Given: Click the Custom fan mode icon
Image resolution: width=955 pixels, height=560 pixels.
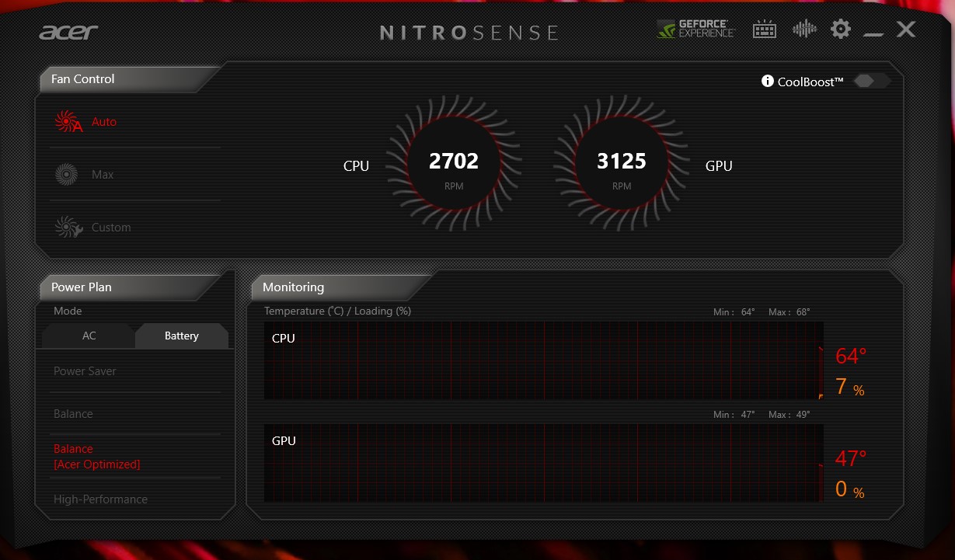Looking at the screenshot, I should pyautogui.click(x=68, y=228).
